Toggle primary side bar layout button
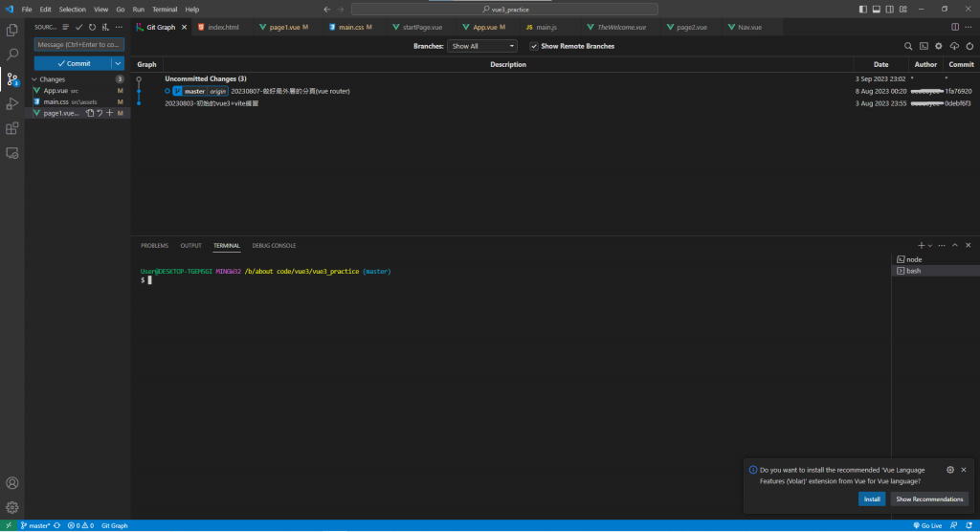Viewport: 980px width, 532px height. (x=862, y=10)
